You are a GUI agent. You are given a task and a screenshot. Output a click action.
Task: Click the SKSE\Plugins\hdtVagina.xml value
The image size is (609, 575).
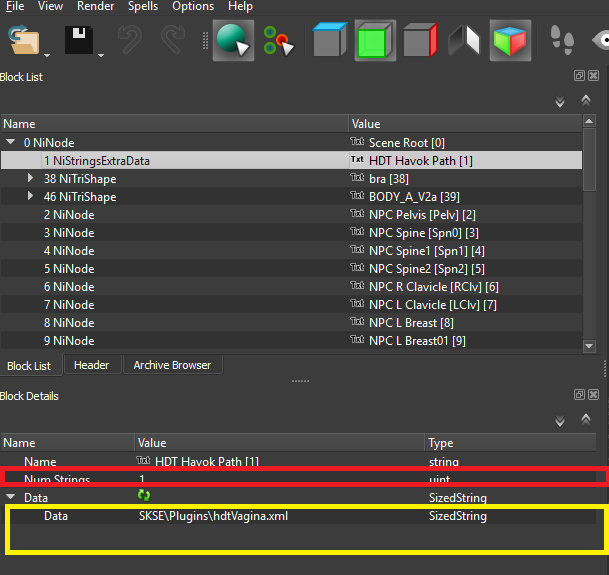point(213,516)
